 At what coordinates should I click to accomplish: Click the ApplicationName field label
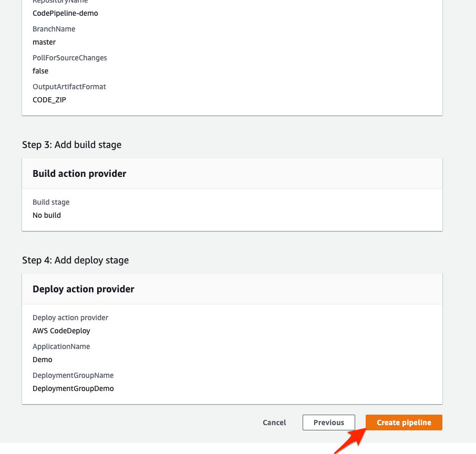pos(61,346)
